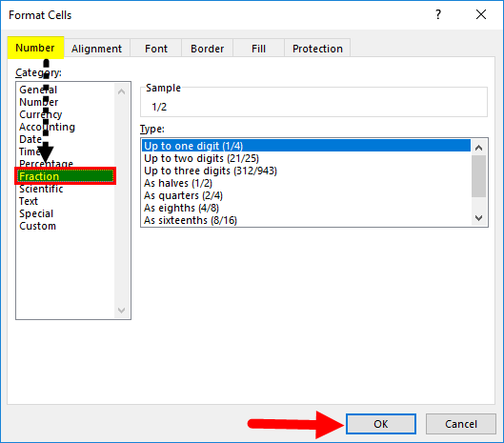Image resolution: width=504 pixels, height=443 pixels.
Task: Click Category list scroll down arrow
Action: pyautogui.click(x=122, y=311)
